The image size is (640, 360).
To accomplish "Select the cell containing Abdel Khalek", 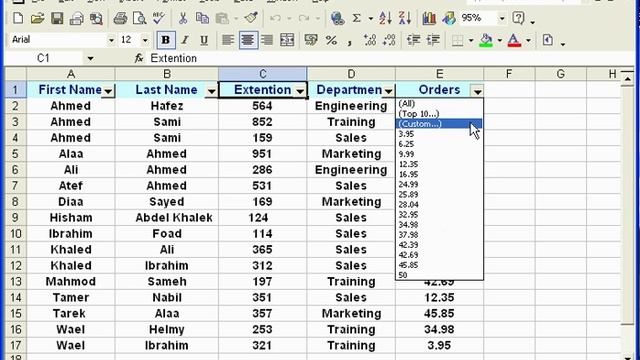I will [167, 218].
